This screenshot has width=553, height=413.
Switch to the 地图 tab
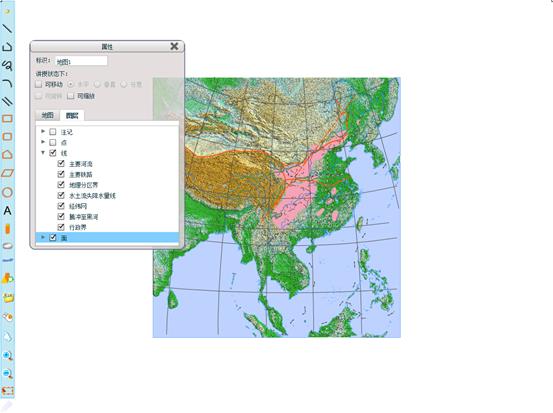47,115
